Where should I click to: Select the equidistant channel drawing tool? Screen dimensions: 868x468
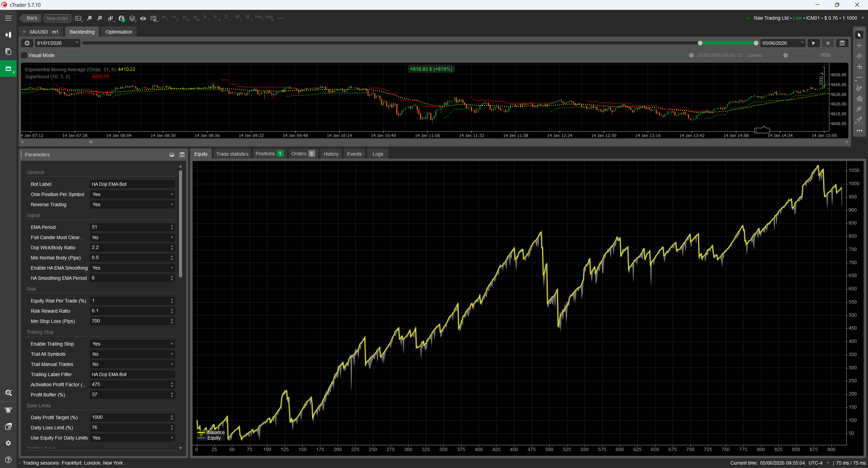pyautogui.click(x=859, y=99)
